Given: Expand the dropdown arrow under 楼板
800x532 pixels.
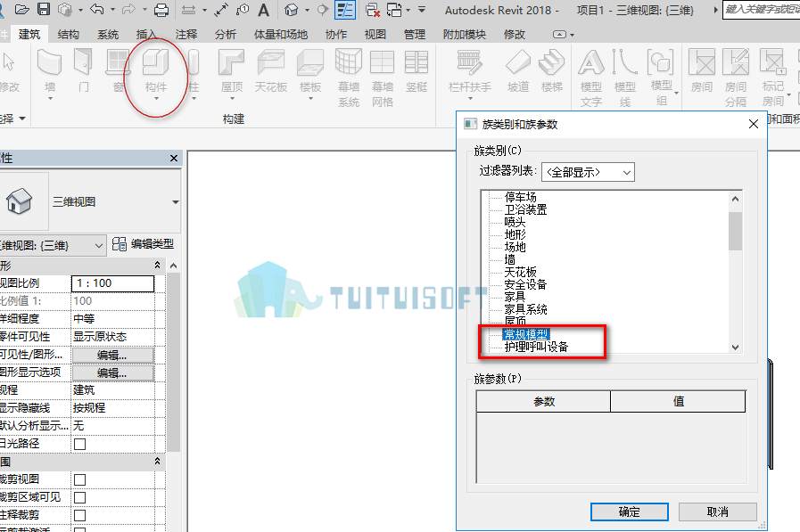Looking at the screenshot, I should pos(310,98).
